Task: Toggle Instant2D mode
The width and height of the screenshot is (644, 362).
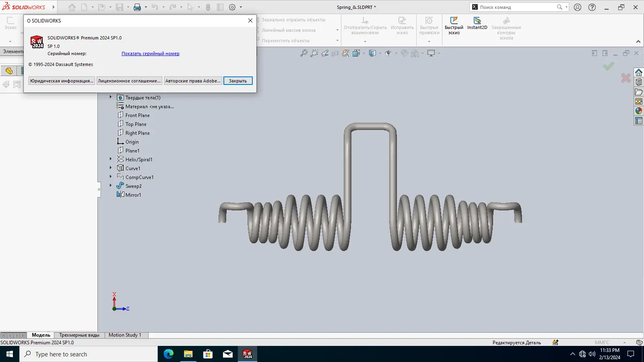Action: click(x=477, y=23)
